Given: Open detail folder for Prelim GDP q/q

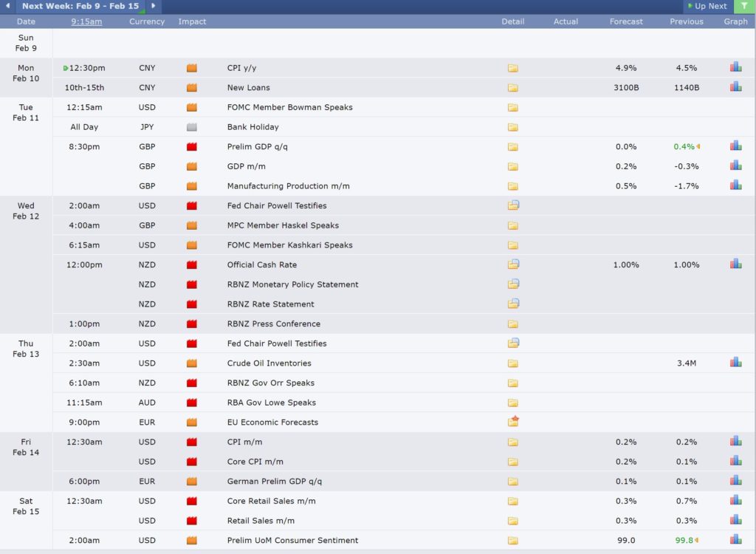Looking at the screenshot, I should (513, 147).
